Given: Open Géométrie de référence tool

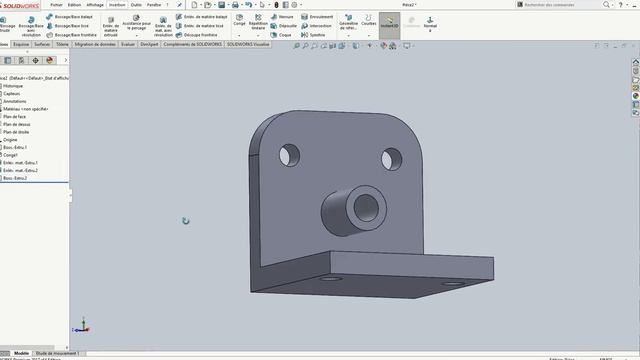Looking at the screenshot, I should tap(349, 22).
